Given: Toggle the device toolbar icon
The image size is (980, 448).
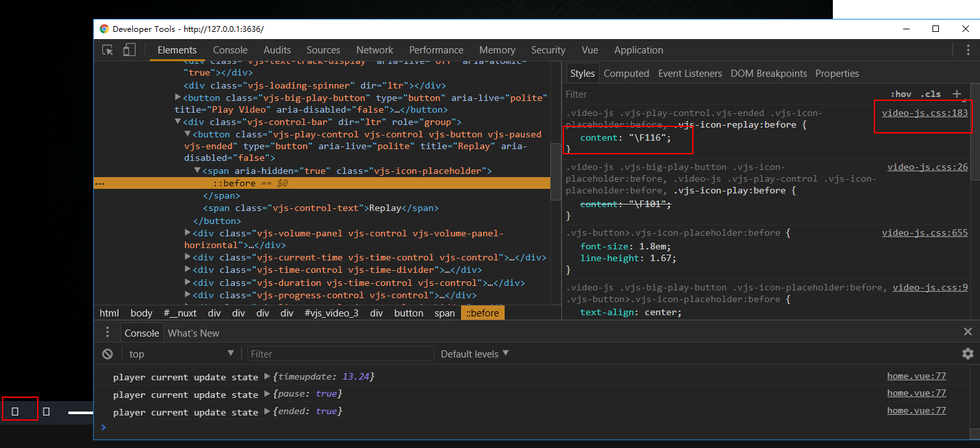Looking at the screenshot, I should (x=129, y=50).
